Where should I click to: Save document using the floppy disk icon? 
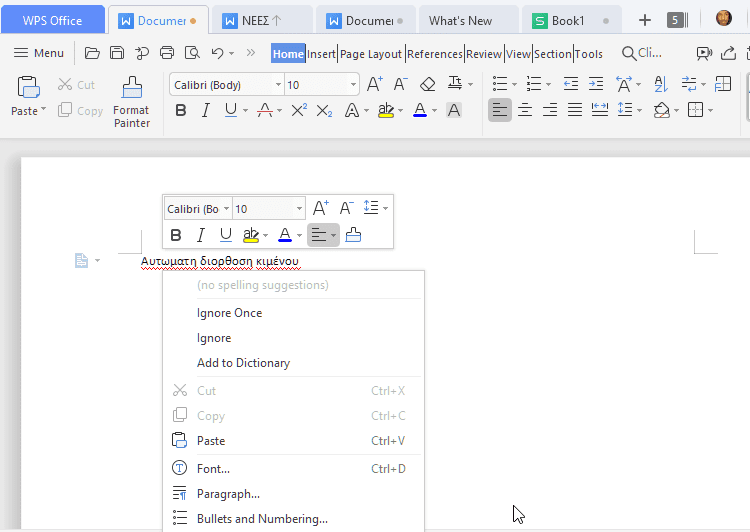pyautogui.click(x=117, y=53)
